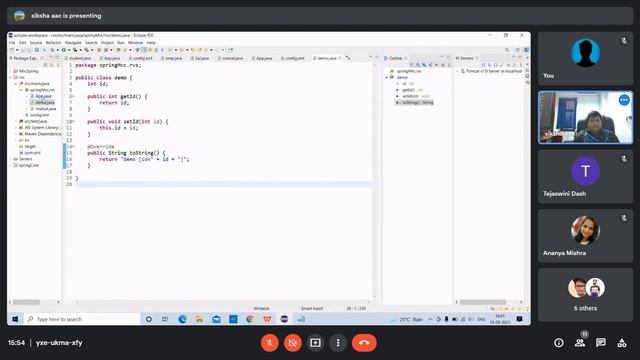This screenshot has width=640, height=360.
Task: Collapse the src/main/java folder
Action: (16, 84)
